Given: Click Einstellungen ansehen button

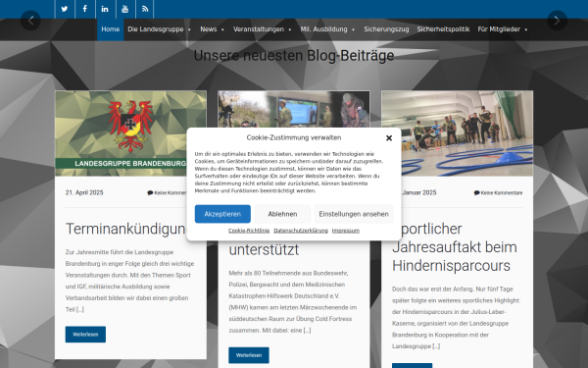Looking at the screenshot, I should [354, 214].
